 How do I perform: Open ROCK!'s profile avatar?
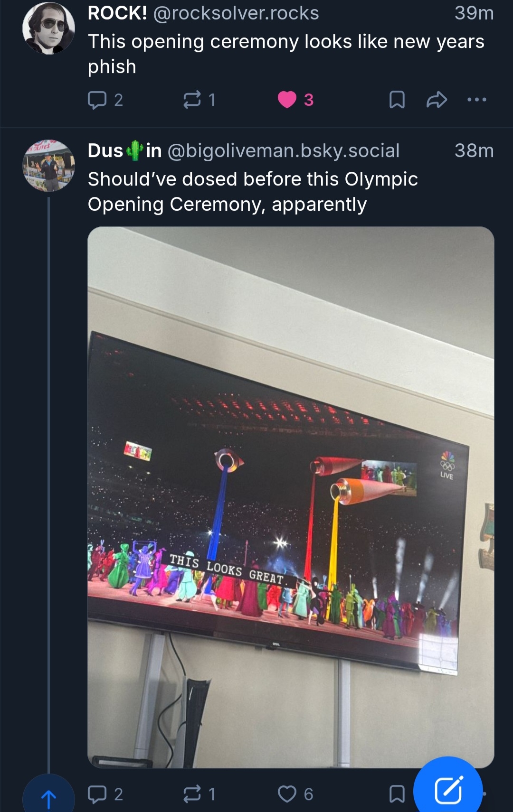point(48,28)
